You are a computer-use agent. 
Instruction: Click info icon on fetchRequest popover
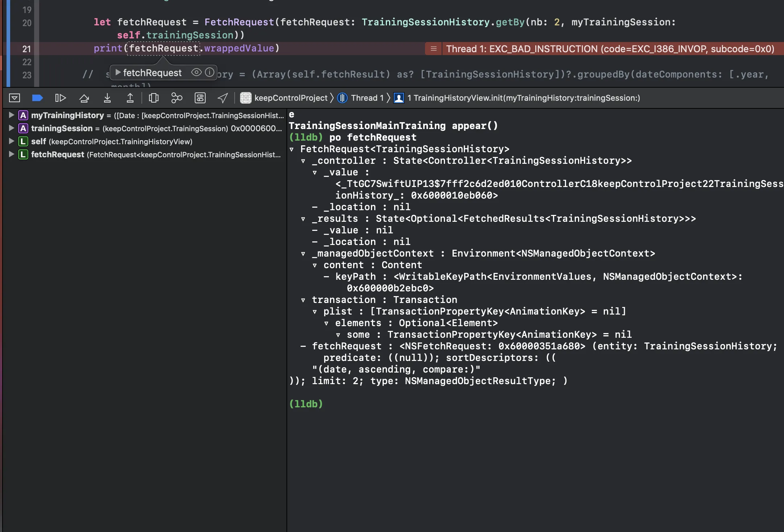point(210,72)
